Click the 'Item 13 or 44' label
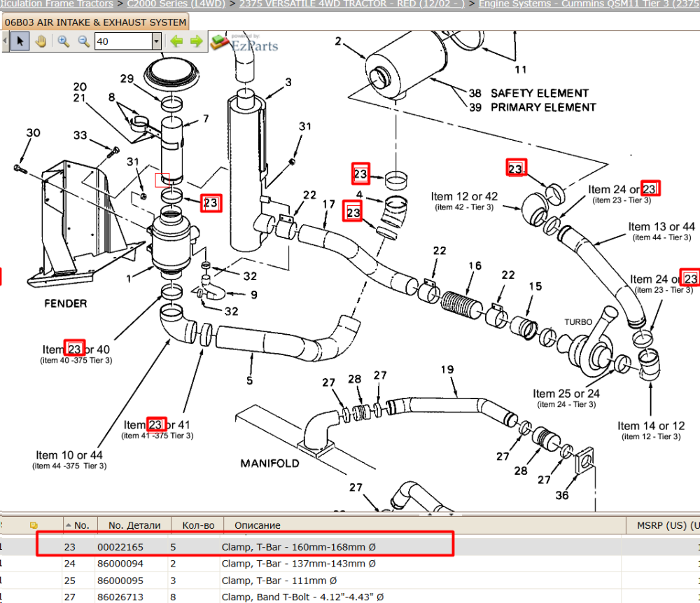The image size is (700, 603). pyautogui.click(x=661, y=227)
